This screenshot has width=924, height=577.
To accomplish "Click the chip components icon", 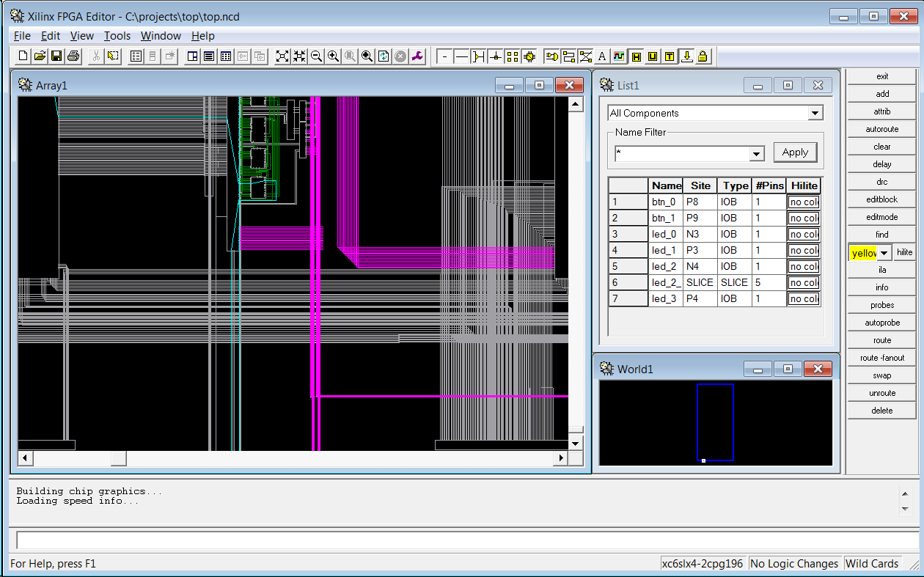I will pyautogui.click(x=529, y=56).
